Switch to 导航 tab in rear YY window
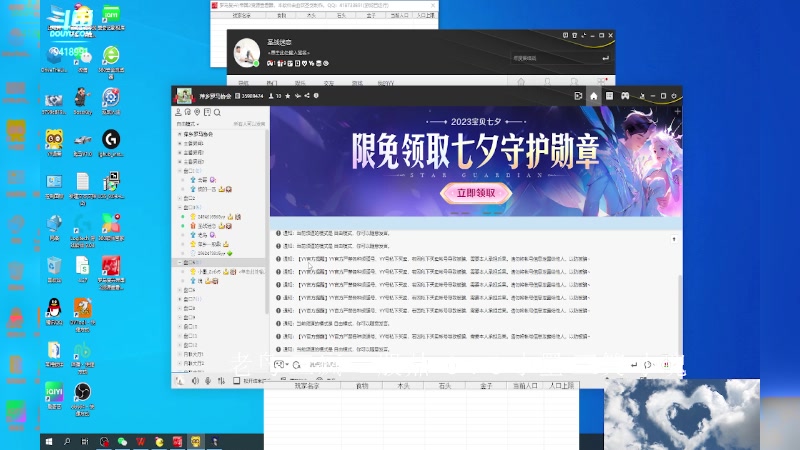Image resolution: width=800 pixels, height=450 pixels. click(x=243, y=83)
